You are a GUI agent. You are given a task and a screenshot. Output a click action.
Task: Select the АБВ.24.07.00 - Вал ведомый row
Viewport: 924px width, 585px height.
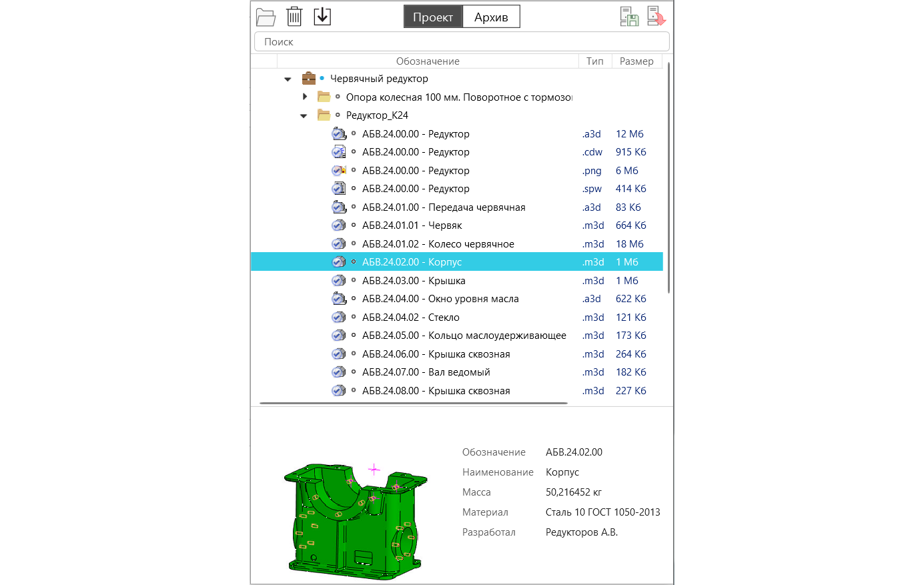[x=426, y=372]
